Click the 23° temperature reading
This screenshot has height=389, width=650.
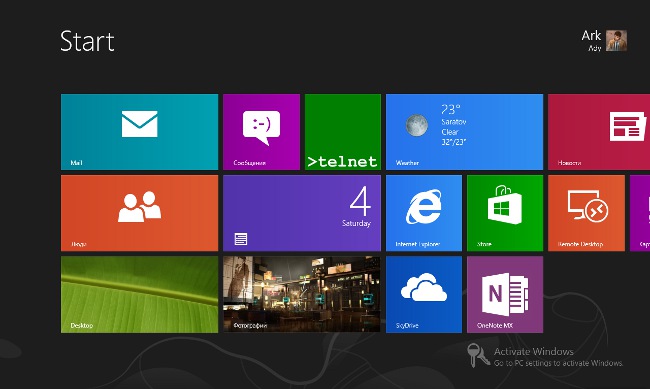[x=451, y=109]
